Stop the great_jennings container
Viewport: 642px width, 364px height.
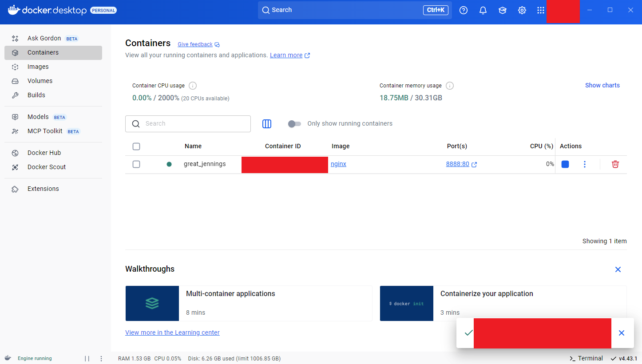click(565, 164)
